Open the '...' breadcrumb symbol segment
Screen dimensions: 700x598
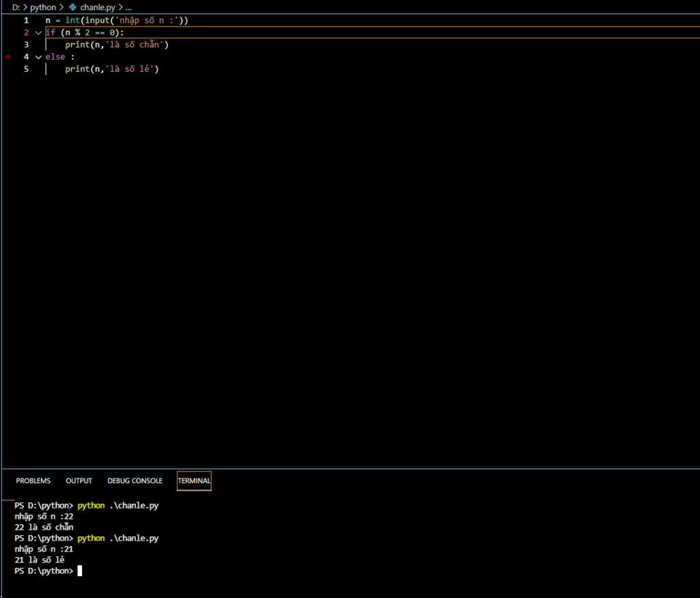pos(129,8)
